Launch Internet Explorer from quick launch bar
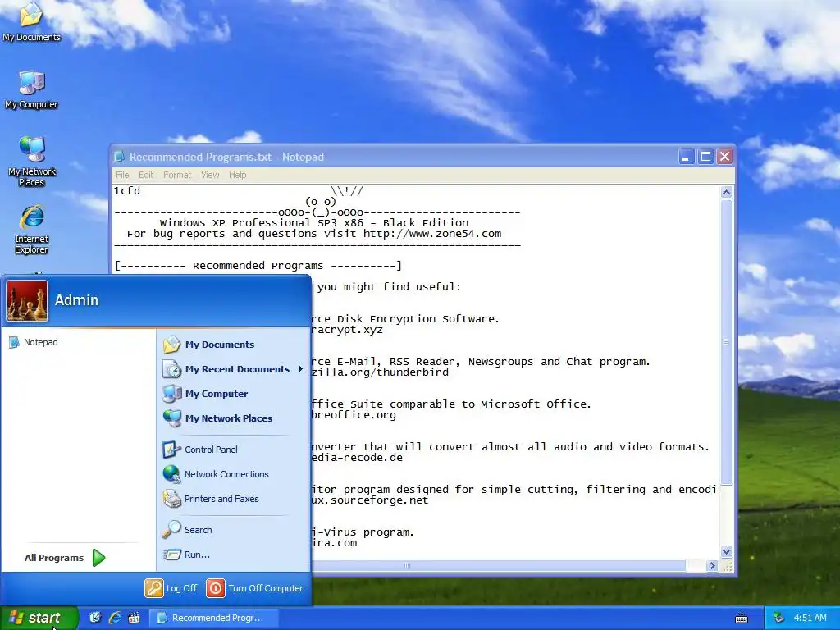Viewport: 840px width, 630px height. click(x=115, y=618)
